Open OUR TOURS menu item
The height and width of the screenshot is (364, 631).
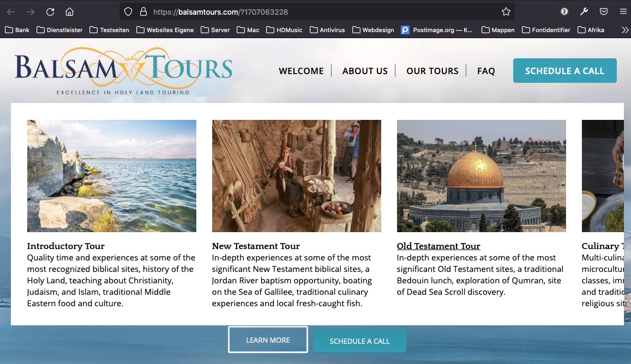432,71
